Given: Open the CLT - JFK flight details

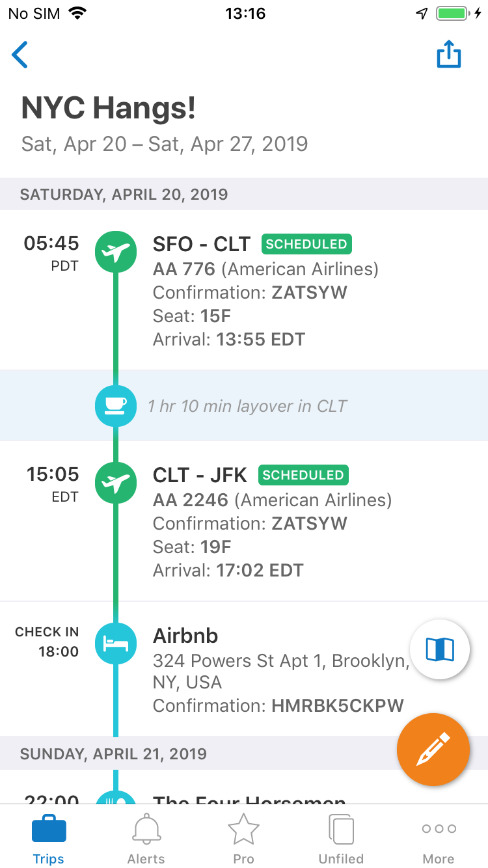Looking at the screenshot, I should coord(273,523).
